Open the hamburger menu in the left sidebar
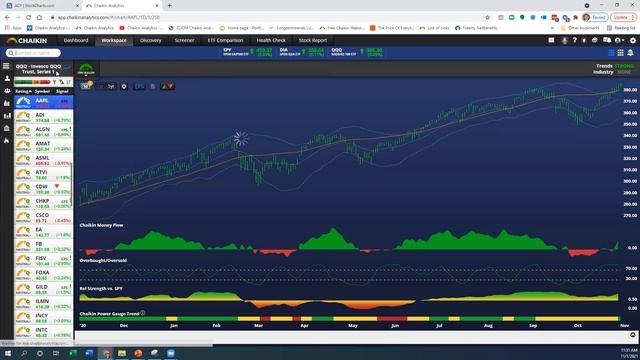The height and width of the screenshot is (360, 640). (x=6, y=66)
